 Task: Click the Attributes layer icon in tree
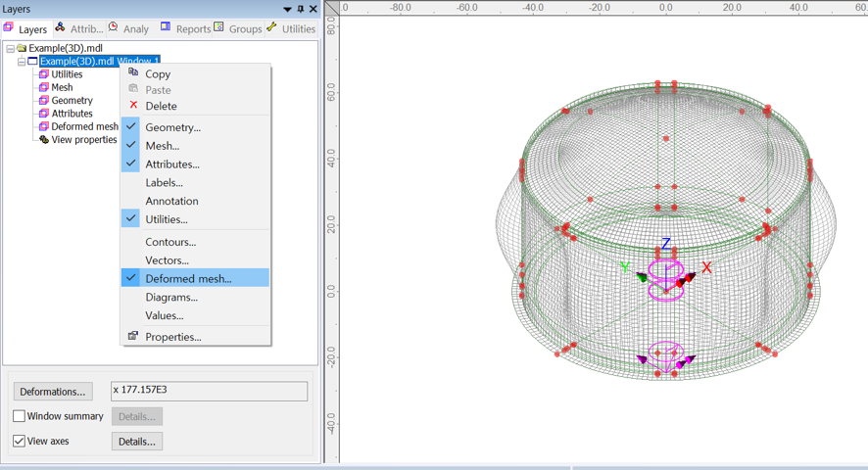point(44,114)
